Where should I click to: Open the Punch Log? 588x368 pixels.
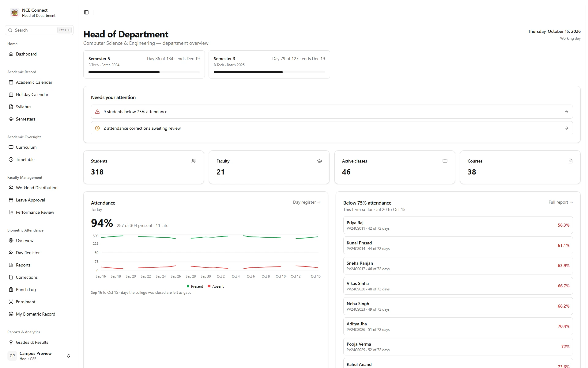[39, 289]
